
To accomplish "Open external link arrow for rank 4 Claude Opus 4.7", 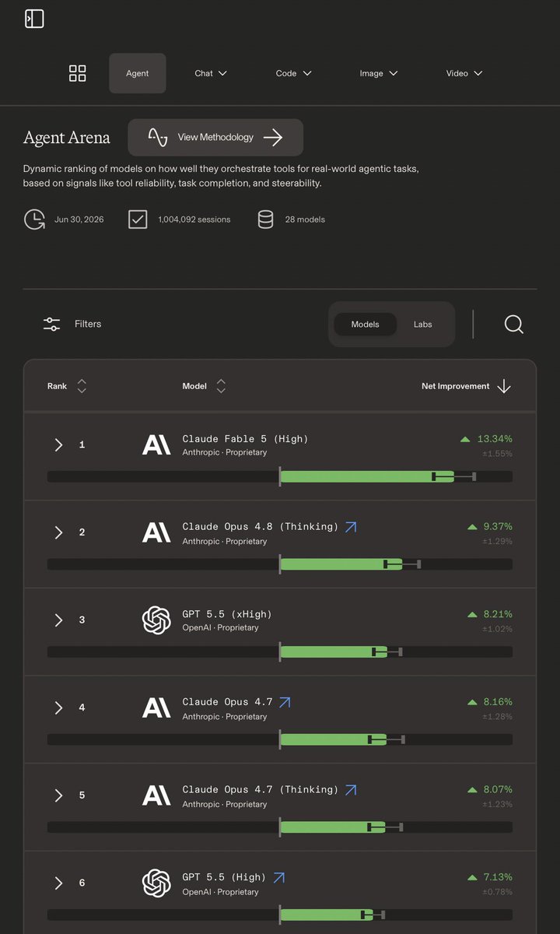I will (285, 702).
